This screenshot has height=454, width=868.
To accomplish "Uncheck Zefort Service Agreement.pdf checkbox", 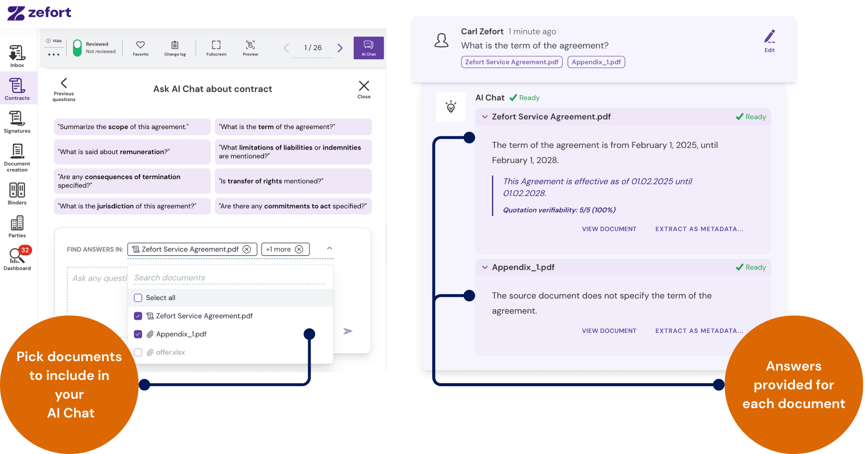I will point(138,316).
